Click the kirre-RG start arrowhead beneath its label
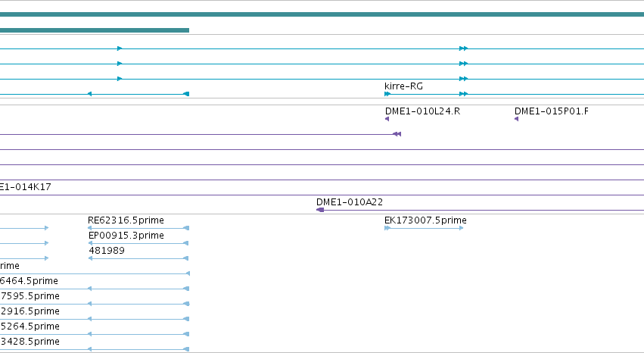 pyautogui.click(x=387, y=94)
